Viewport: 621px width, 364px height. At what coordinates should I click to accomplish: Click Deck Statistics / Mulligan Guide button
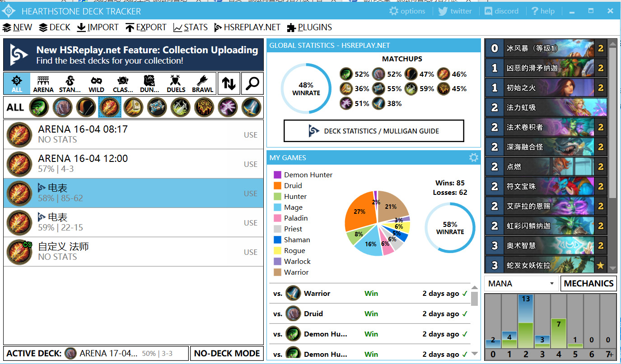click(374, 131)
